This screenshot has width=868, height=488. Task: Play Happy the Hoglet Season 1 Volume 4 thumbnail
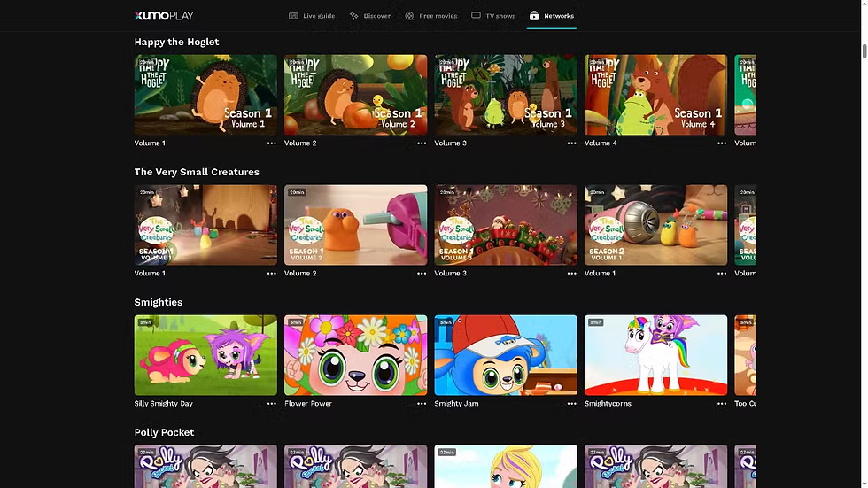[655, 95]
